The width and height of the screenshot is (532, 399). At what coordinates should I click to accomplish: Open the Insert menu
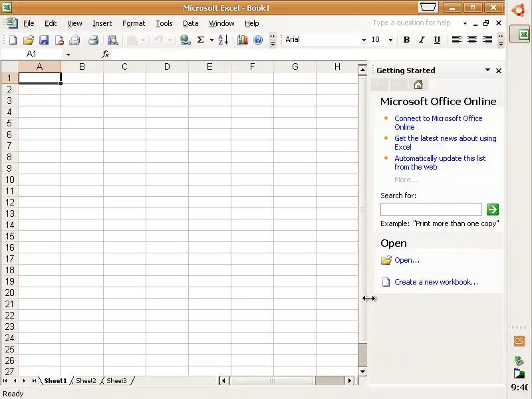pyautogui.click(x=102, y=23)
